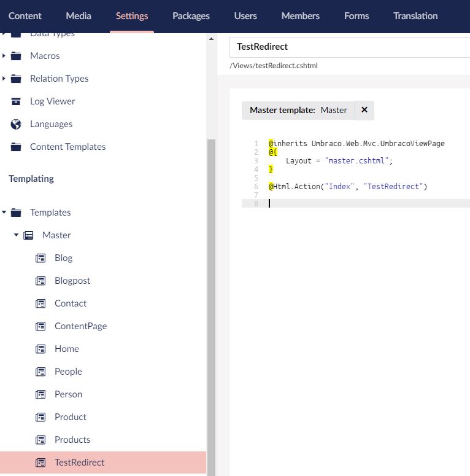Viewport: 470px width, 476px height.
Task: Open the Products template
Action: click(72, 440)
